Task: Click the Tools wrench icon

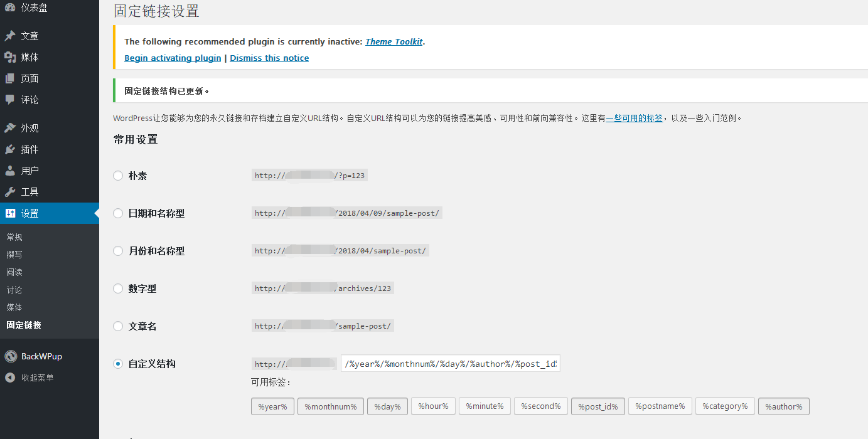Action: pos(10,192)
